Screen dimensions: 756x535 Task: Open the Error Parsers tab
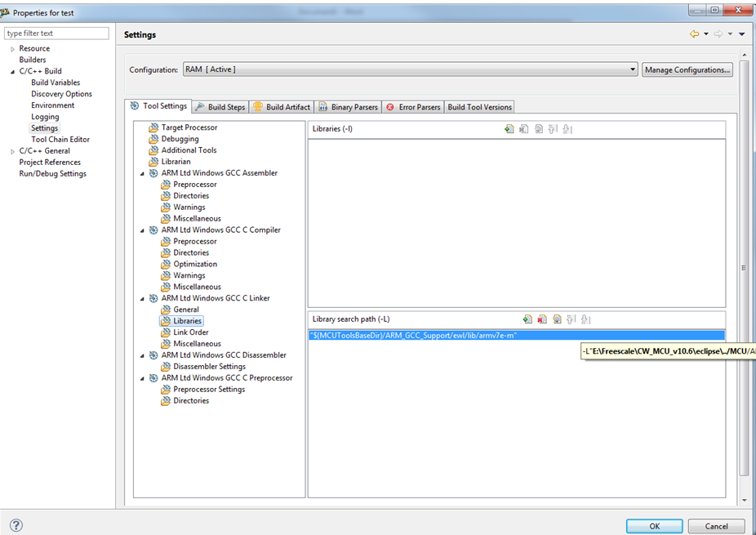point(413,107)
